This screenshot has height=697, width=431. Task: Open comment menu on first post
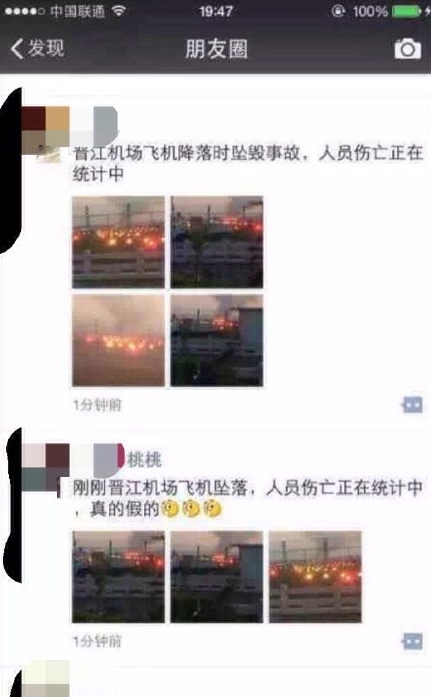coord(412,405)
